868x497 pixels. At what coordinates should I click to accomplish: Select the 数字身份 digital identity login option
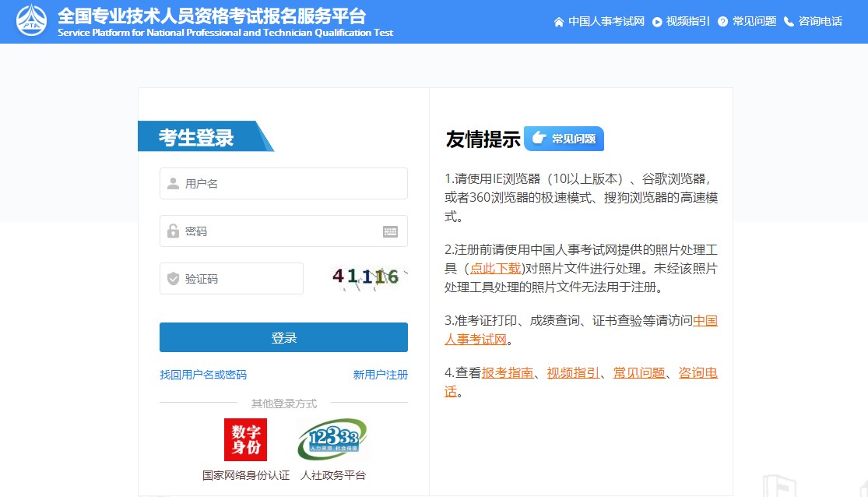tap(244, 439)
